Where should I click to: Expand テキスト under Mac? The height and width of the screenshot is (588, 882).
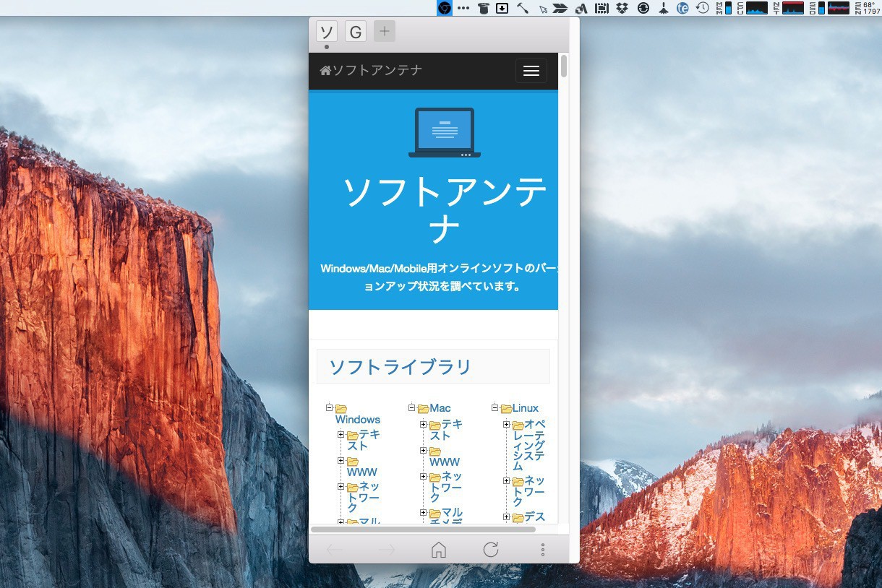point(424,424)
